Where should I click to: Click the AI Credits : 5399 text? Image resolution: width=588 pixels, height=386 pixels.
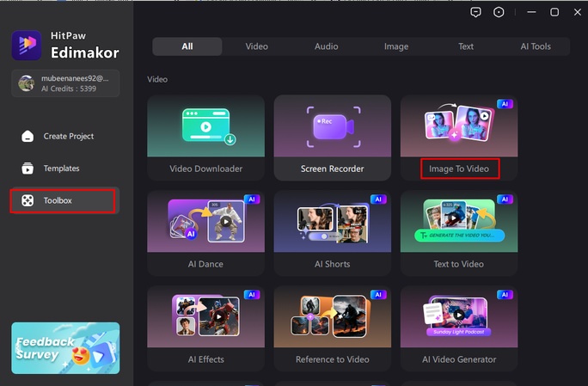69,89
